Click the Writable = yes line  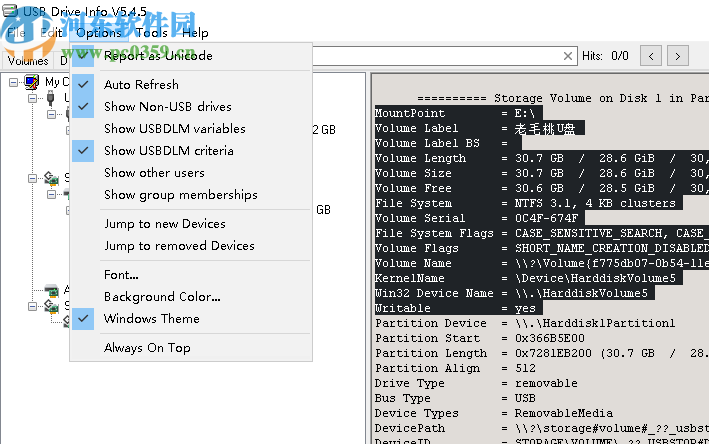458,308
